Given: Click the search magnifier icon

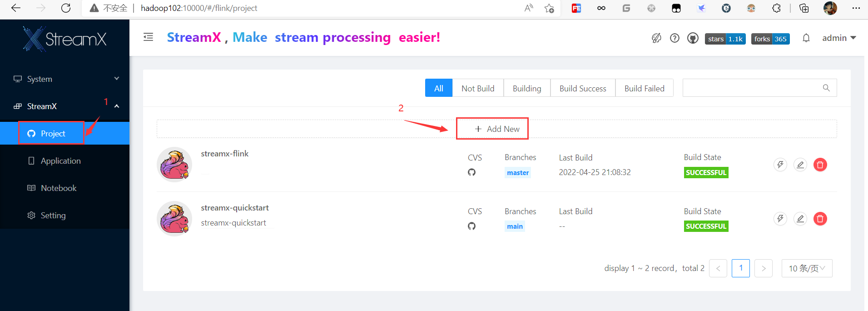Looking at the screenshot, I should [x=826, y=88].
